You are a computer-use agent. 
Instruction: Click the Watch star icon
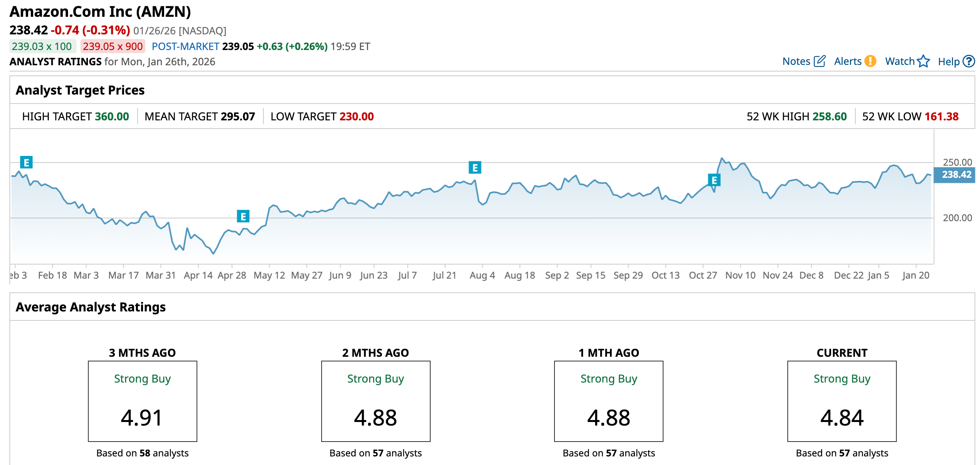[923, 61]
